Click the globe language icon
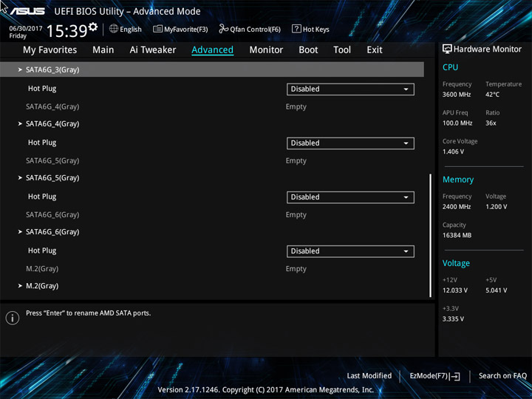Screen dimensions: 532x399 coord(114,29)
